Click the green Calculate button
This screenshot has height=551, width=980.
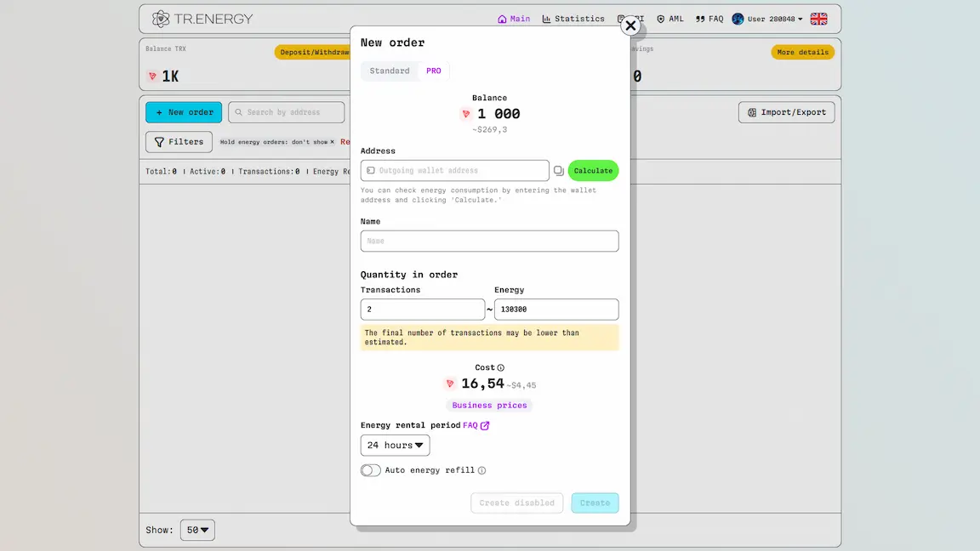593,171
